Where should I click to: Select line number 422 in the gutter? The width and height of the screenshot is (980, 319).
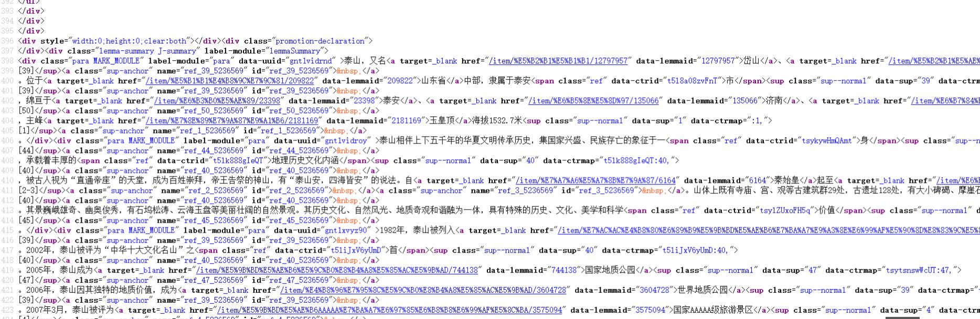click(x=7, y=300)
